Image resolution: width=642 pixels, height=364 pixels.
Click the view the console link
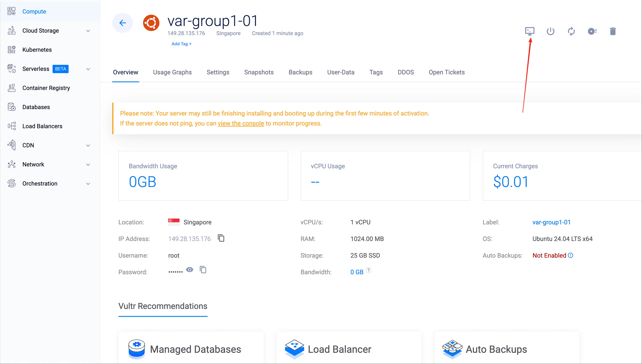(241, 123)
